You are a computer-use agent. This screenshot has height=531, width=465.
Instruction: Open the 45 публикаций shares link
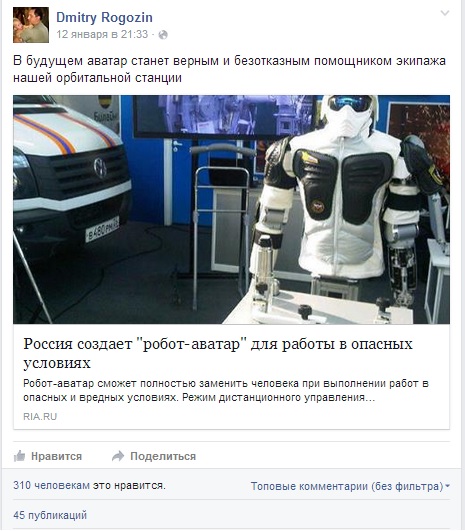pos(50,515)
